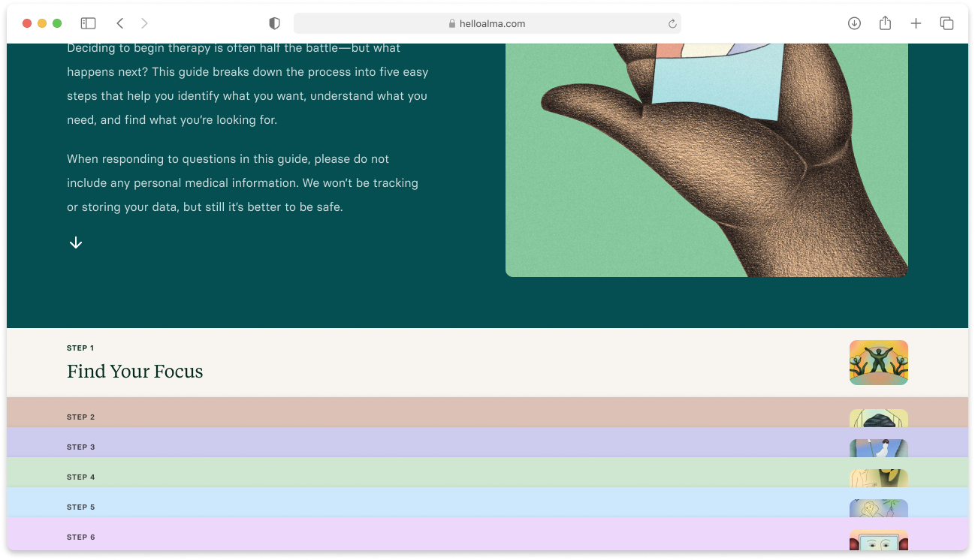The height and width of the screenshot is (560, 975).
Task: Click the lock icon in address bar
Action: [452, 23]
